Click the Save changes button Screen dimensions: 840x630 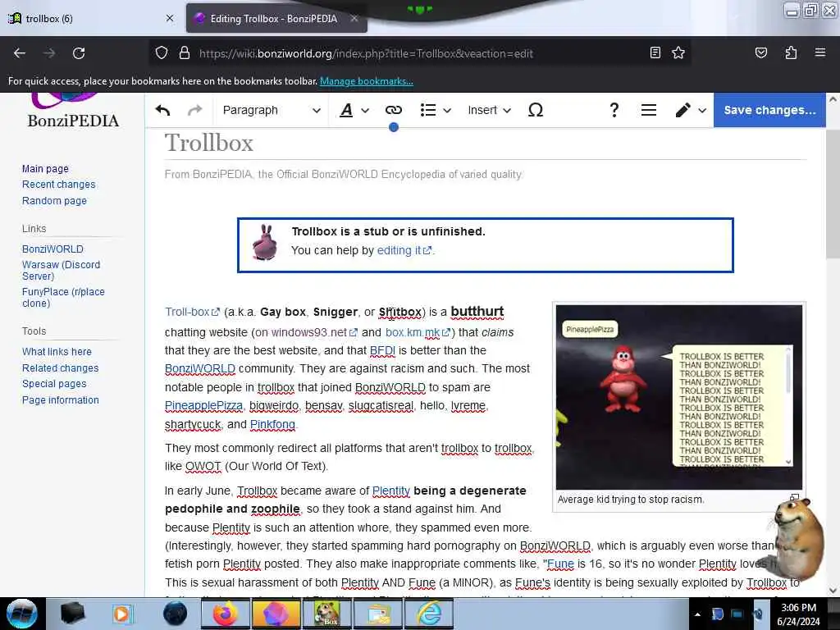point(769,111)
